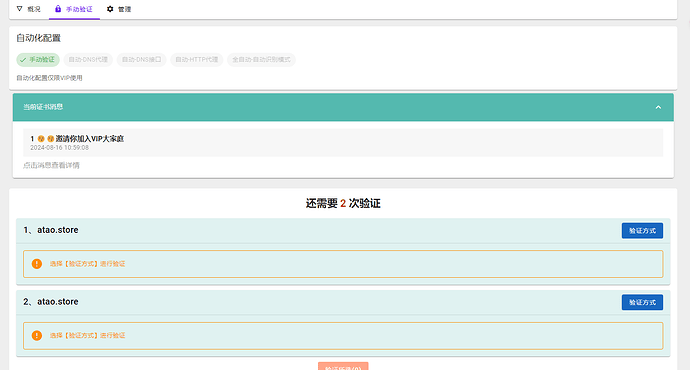
Task: Click the orange button at the page bottom
Action: pos(343,366)
